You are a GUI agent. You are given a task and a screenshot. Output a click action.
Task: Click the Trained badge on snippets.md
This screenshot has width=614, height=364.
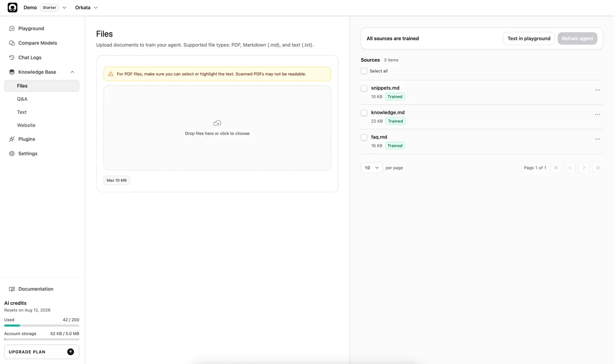click(395, 97)
